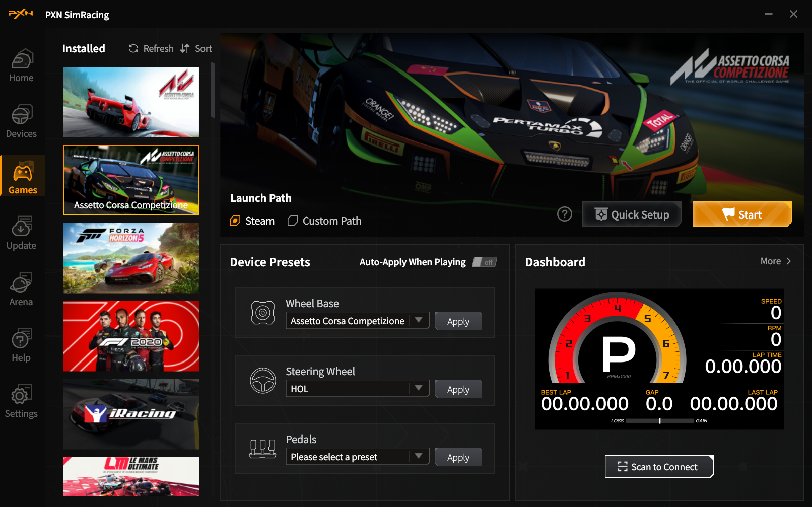The height and width of the screenshot is (507, 812).
Task: Refresh the installed games list
Action: coord(151,49)
